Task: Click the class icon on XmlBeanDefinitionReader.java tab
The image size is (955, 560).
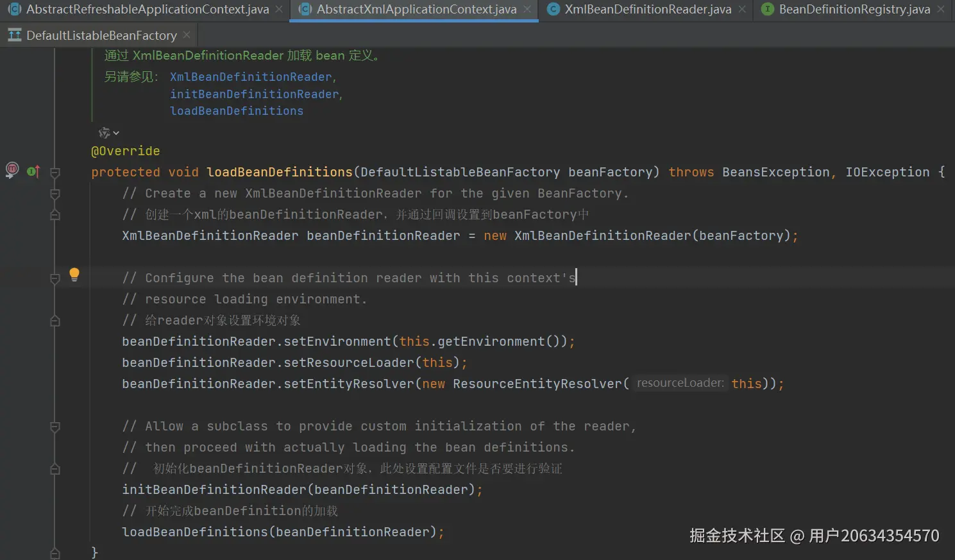Action: tap(554, 9)
